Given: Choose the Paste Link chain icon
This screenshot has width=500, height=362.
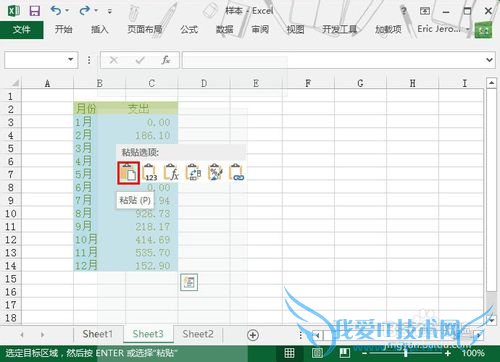Looking at the screenshot, I should click(x=237, y=173).
